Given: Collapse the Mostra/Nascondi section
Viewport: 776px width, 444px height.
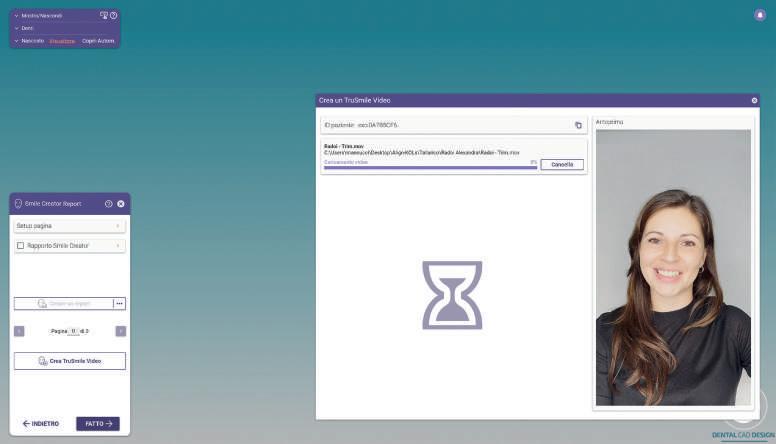Looking at the screenshot, I should [x=16, y=16].
